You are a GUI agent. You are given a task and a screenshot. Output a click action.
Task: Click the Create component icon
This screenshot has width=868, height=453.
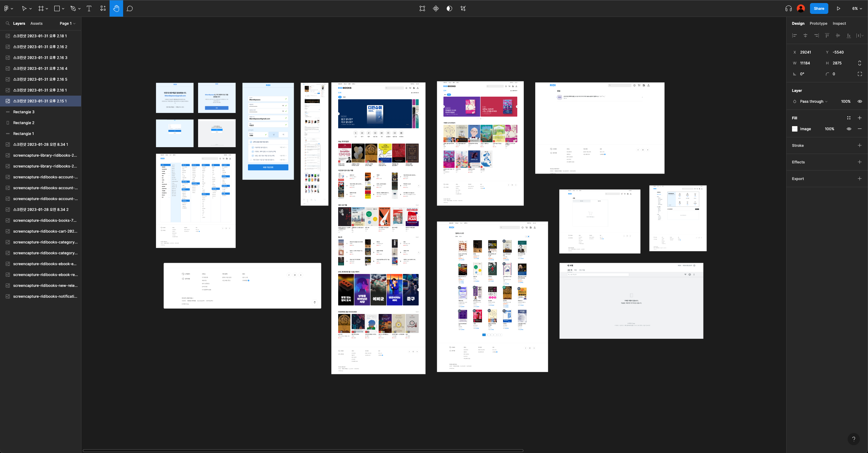point(436,8)
